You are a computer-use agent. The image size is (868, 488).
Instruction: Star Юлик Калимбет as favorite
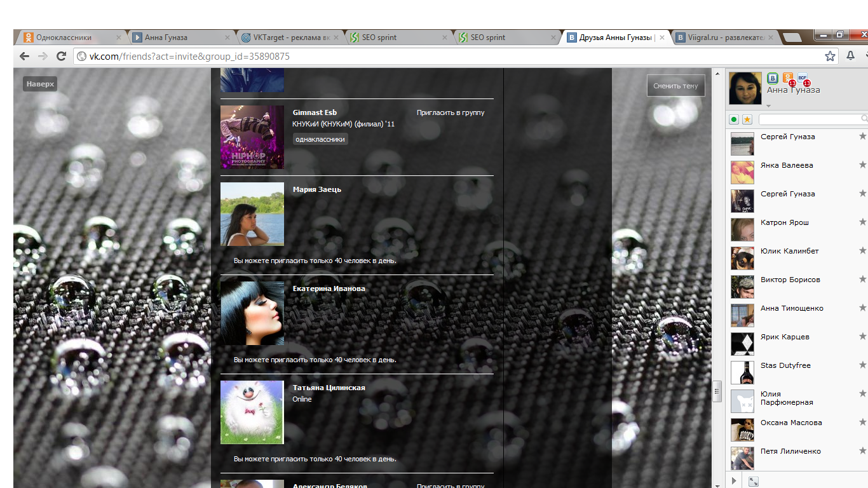(862, 251)
